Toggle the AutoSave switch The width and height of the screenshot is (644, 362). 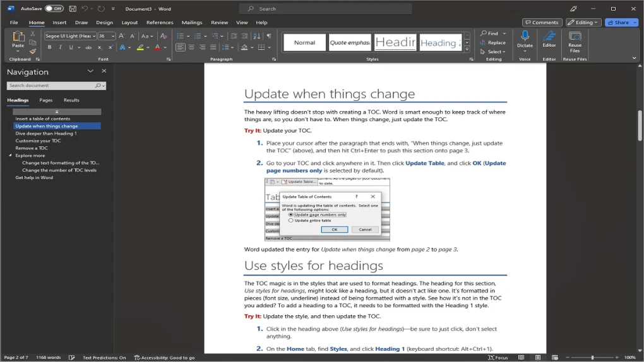click(54, 9)
